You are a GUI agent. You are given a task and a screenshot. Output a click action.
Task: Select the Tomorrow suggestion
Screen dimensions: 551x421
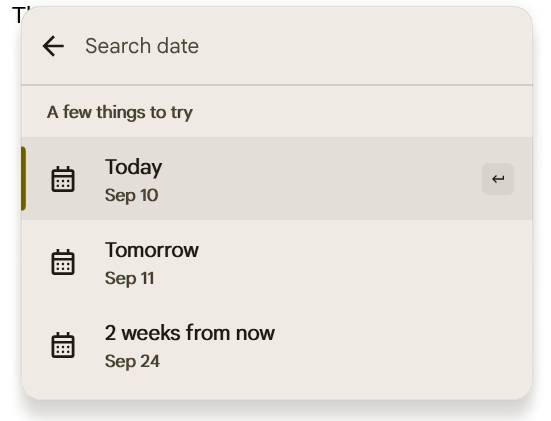pos(277,262)
